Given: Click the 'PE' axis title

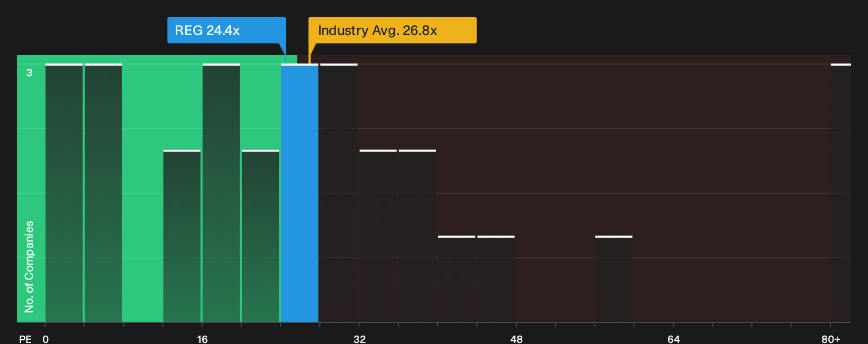Looking at the screenshot, I should [25, 339].
